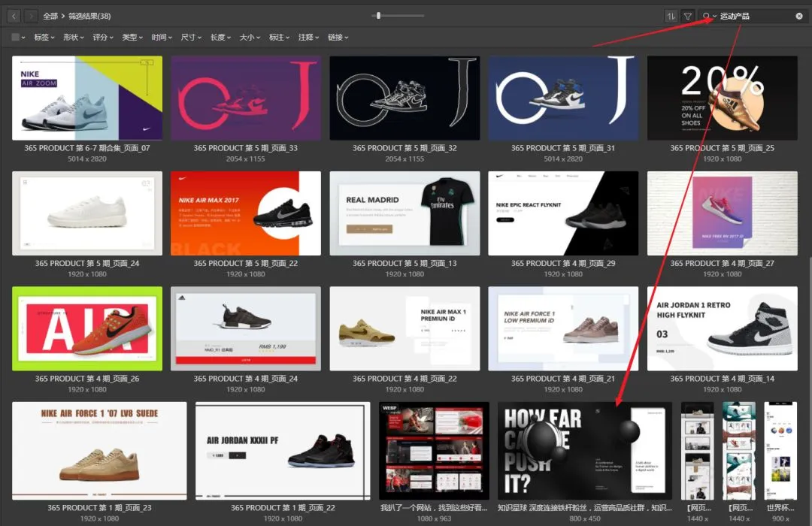Click the 筛选结果(38) breadcrumb
The width and height of the screenshot is (812, 526).
(89, 16)
